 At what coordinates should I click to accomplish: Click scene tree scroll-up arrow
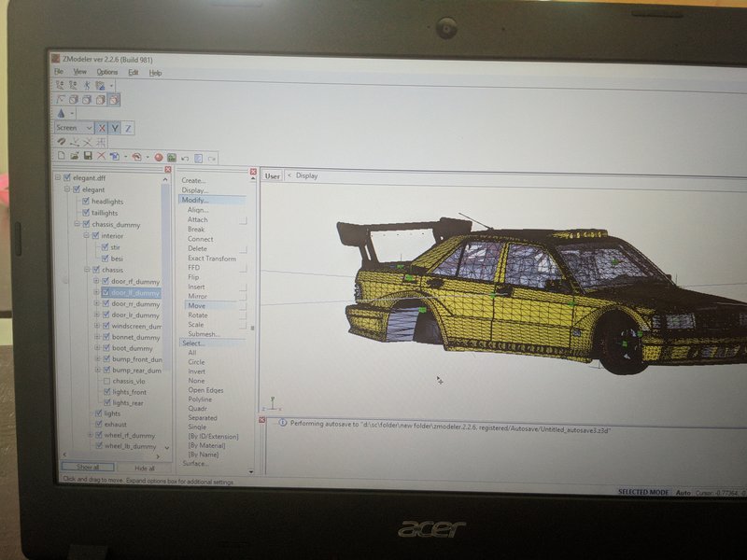(x=165, y=179)
